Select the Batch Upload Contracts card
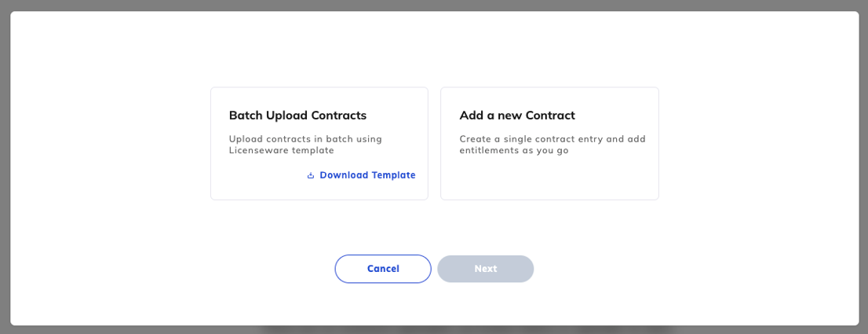Viewport: 868px width, 334px height. [319, 144]
